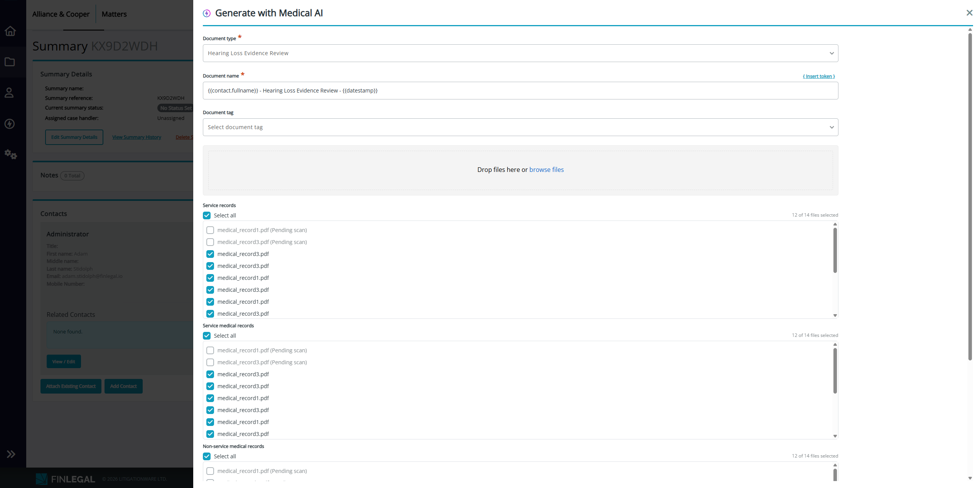Click the Service medical records section label
This screenshot has width=980, height=488.
pyautogui.click(x=228, y=326)
